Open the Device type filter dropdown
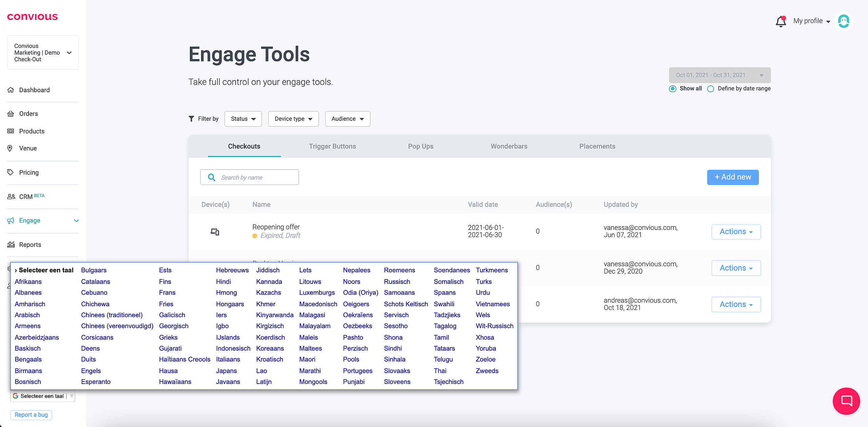The height and width of the screenshot is (427, 868). pos(293,119)
